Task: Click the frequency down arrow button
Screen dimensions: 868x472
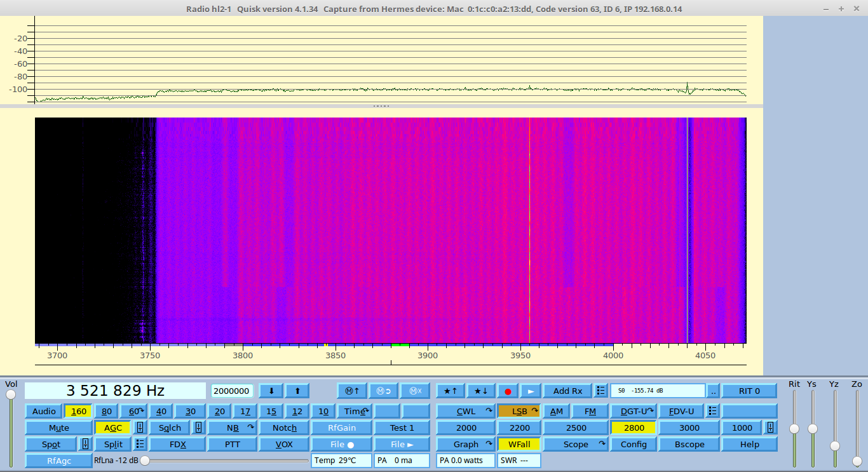Action: 271,391
